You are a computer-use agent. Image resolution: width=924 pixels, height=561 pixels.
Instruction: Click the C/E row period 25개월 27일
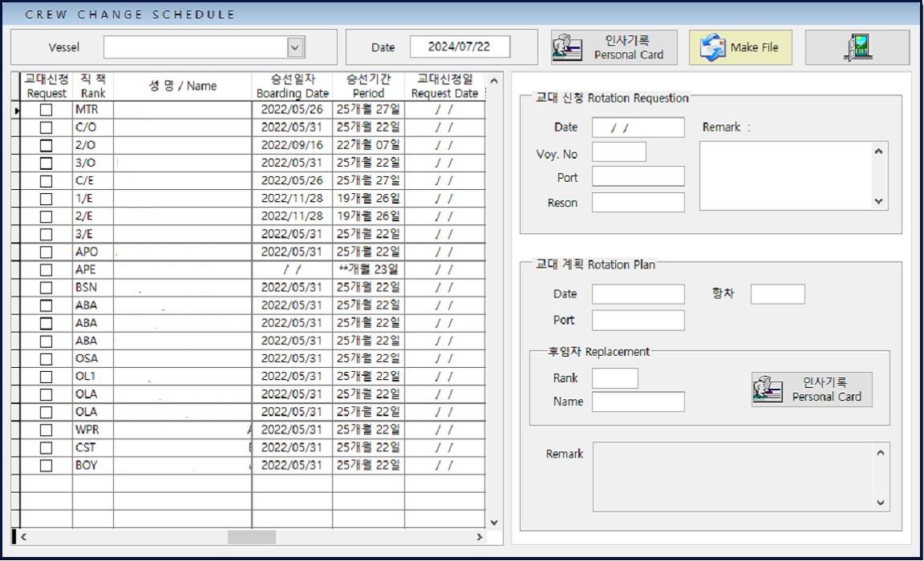(x=368, y=180)
